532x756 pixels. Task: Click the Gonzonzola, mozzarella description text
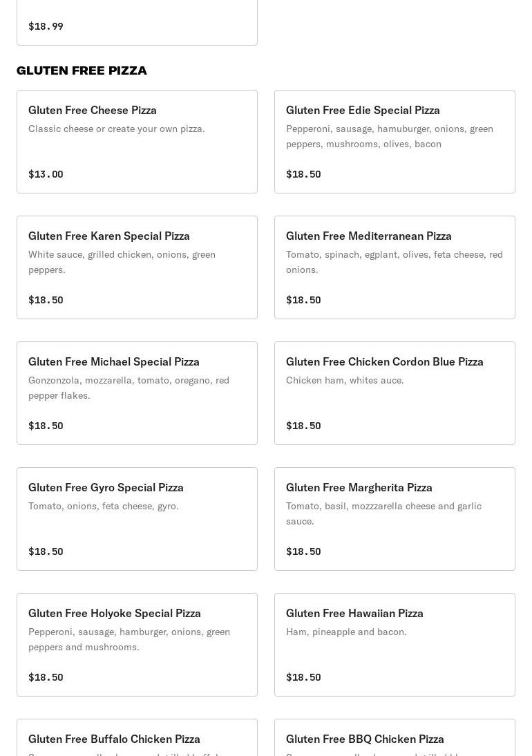pyautogui.click(x=129, y=388)
